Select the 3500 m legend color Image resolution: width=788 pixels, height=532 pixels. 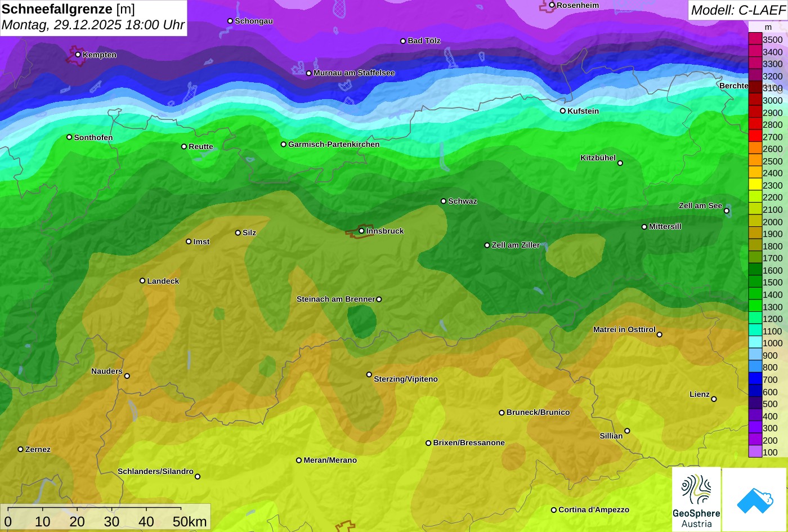coord(755,39)
